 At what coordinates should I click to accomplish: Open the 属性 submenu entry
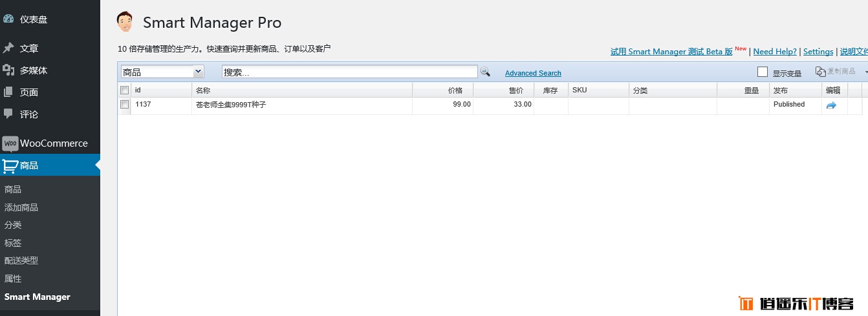click(13, 279)
